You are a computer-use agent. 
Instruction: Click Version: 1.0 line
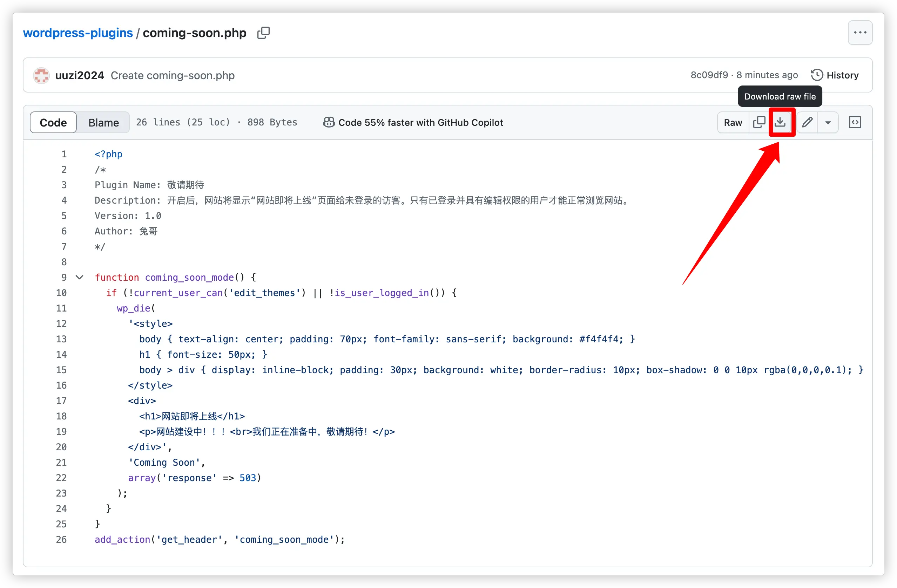tap(128, 216)
